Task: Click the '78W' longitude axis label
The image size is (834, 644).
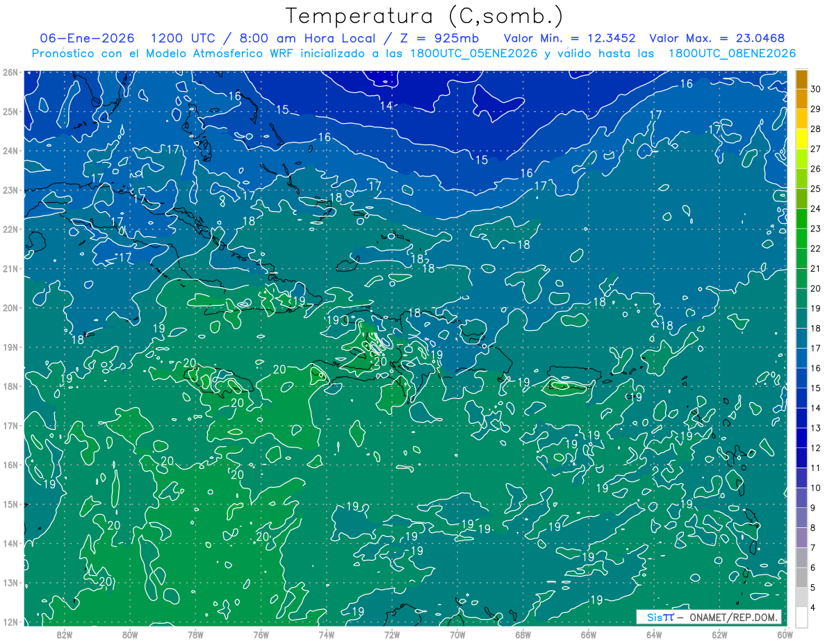Action: click(195, 634)
